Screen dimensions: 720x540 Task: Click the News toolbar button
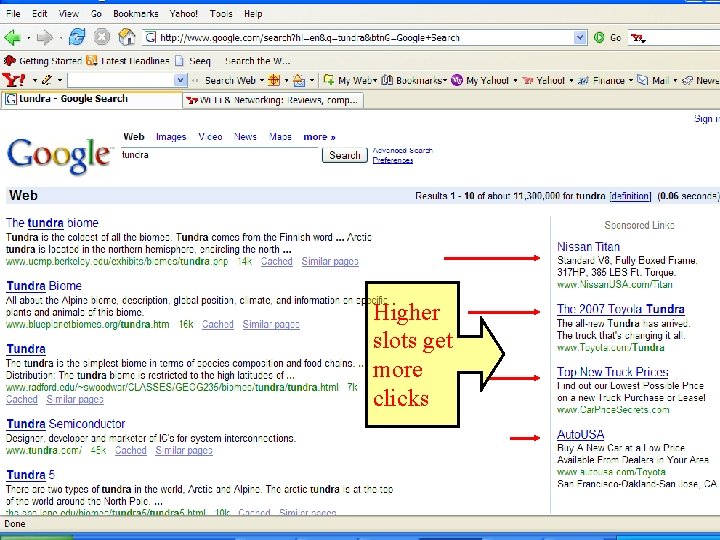701,80
